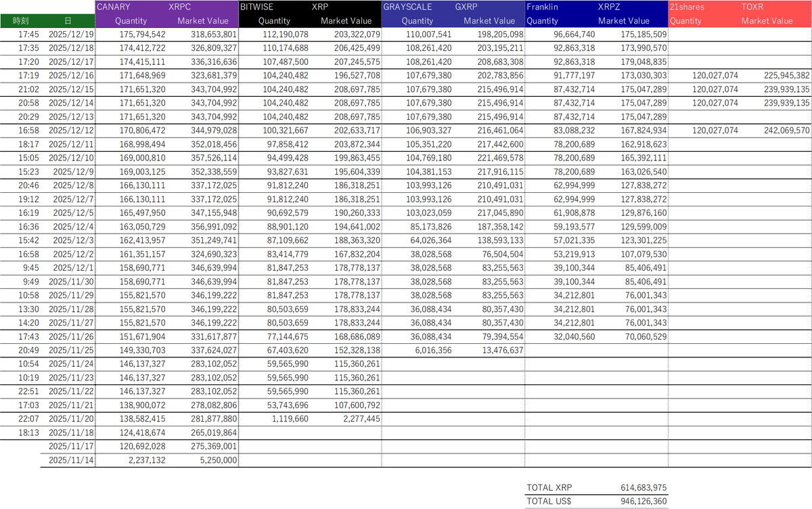The width and height of the screenshot is (812, 509).
Task: Click Franklin quantity 83,088,232
Action: point(574,130)
